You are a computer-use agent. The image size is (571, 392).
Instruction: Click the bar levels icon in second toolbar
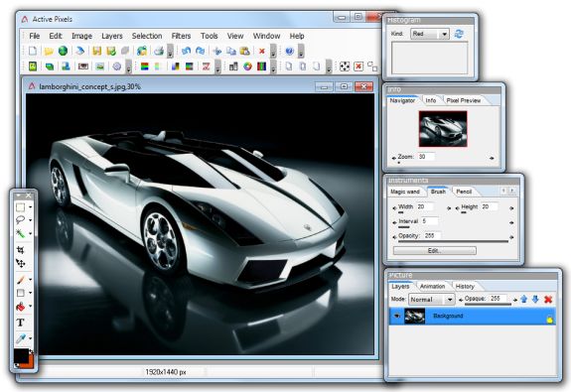233,66
